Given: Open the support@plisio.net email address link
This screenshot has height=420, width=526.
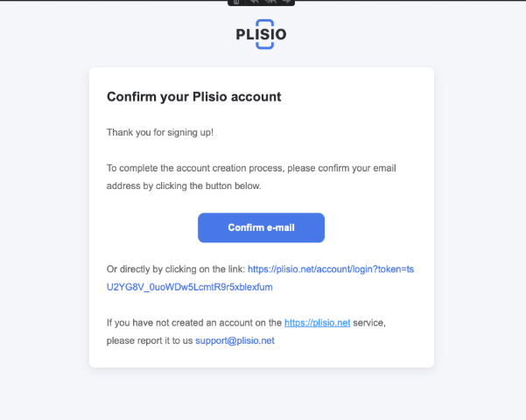Looking at the screenshot, I should (x=235, y=340).
